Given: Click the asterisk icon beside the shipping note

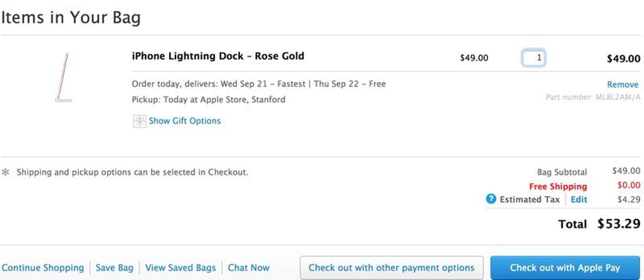Looking at the screenshot, I should pyautogui.click(x=5, y=172).
